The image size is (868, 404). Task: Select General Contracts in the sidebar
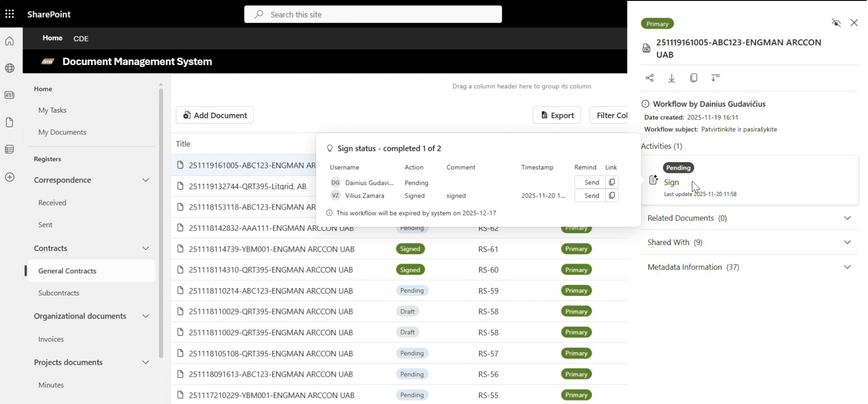point(67,271)
